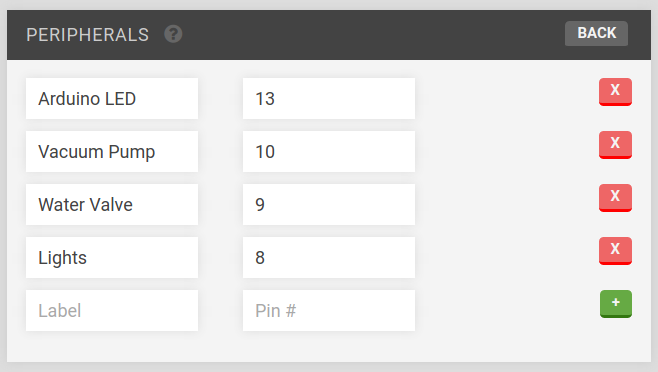This screenshot has height=372, width=658.
Task: Remove the Vacuum Pump peripheral
Action: [615, 144]
